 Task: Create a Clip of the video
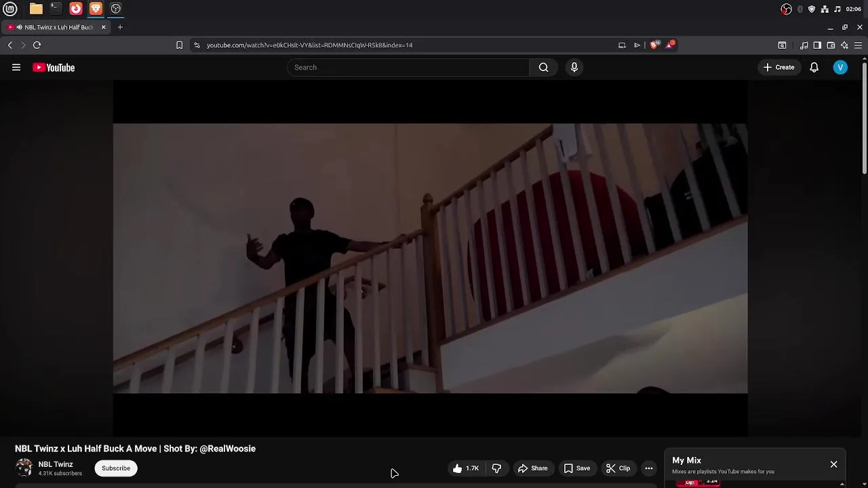click(618, 468)
